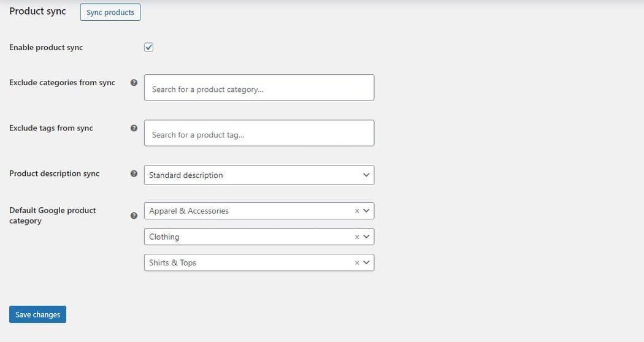Remove the Clothing selection with its X

(x=357, y=237)
